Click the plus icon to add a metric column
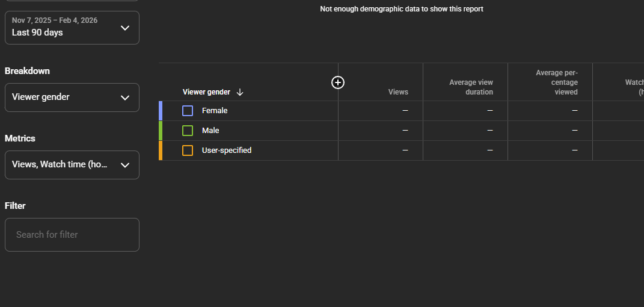The image size is (644, 307). [x=338, y=82]
